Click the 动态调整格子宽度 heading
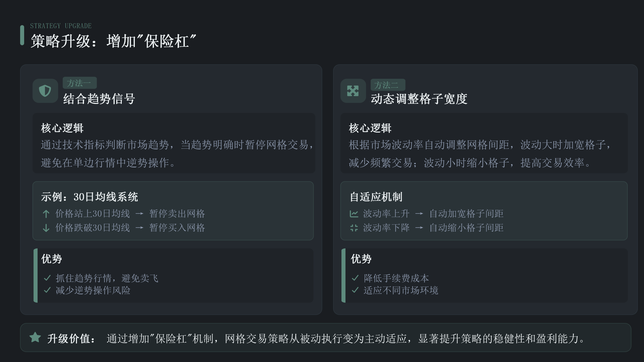Image resolution: width=644 pixels, height=362 pixels. coord(419,99)
